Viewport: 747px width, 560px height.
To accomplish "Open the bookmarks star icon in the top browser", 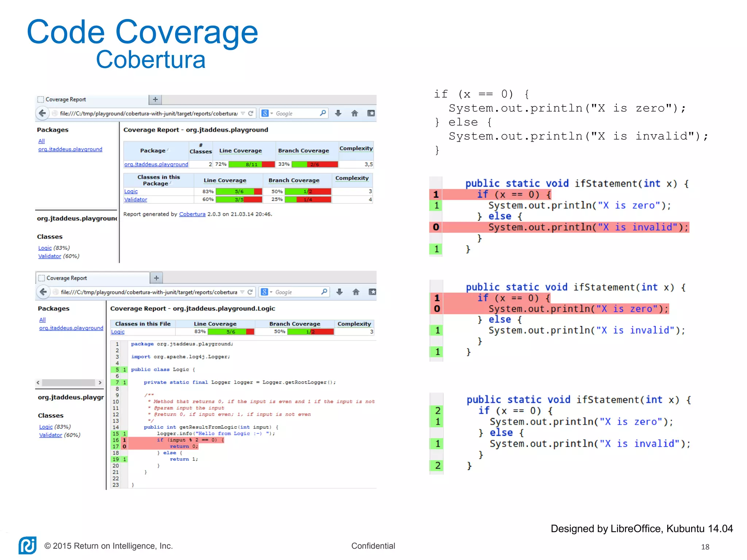I will click(371, 113).
